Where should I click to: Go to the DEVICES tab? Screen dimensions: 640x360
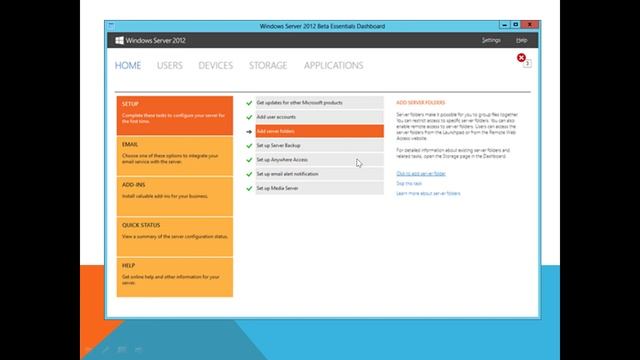[x=216, y=66]
